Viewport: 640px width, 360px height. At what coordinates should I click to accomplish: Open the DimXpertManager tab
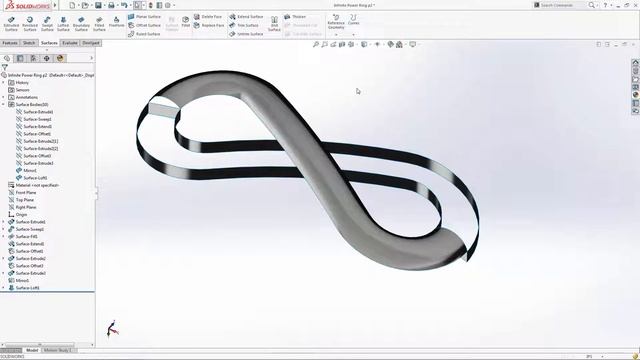pyautogui.click(x=47, y=58)
